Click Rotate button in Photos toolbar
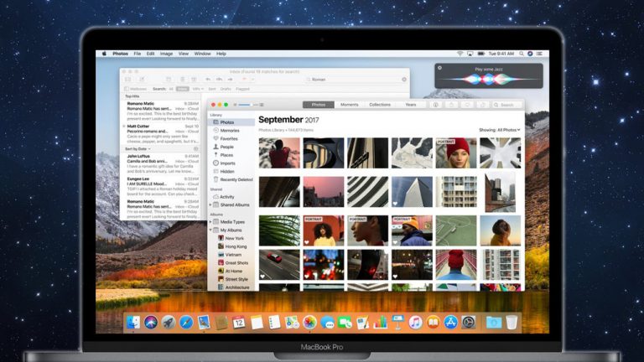Screen dimensions: 644x362 click(483, 105)
